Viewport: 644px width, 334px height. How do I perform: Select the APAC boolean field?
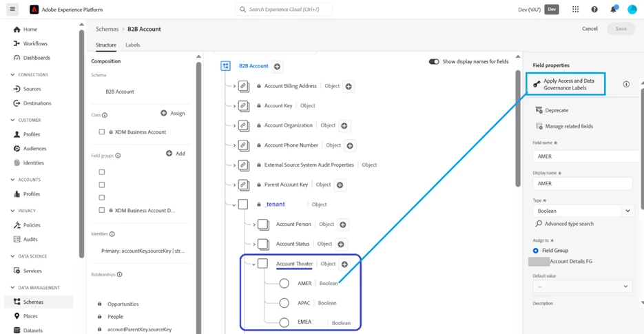pos(284,303)
